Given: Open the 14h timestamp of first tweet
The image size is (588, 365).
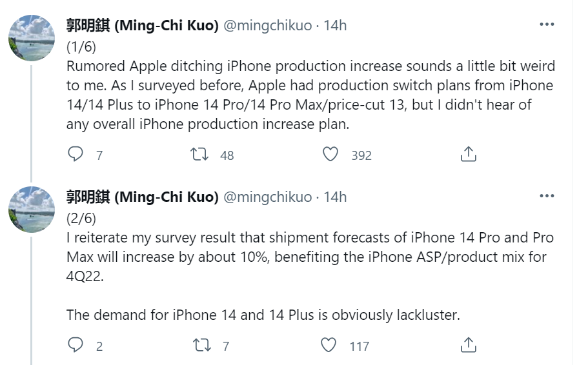Looking at the screenshot, I should click(335, 25).
